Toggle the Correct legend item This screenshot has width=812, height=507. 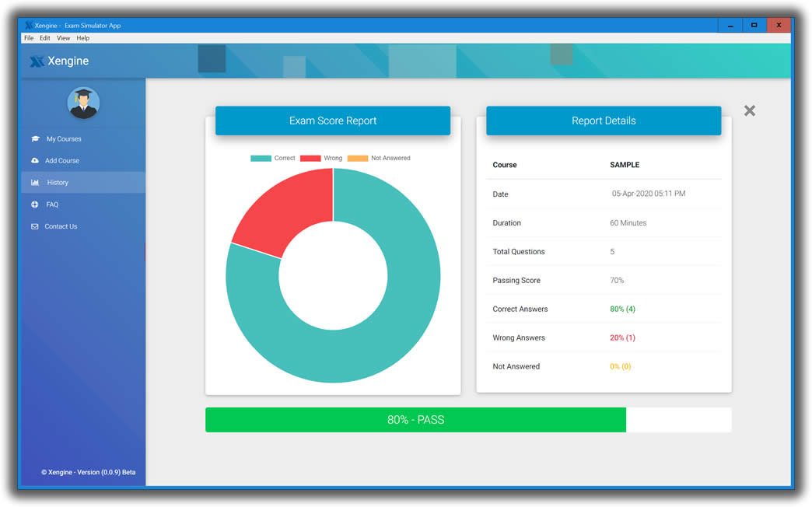[272, 158]
